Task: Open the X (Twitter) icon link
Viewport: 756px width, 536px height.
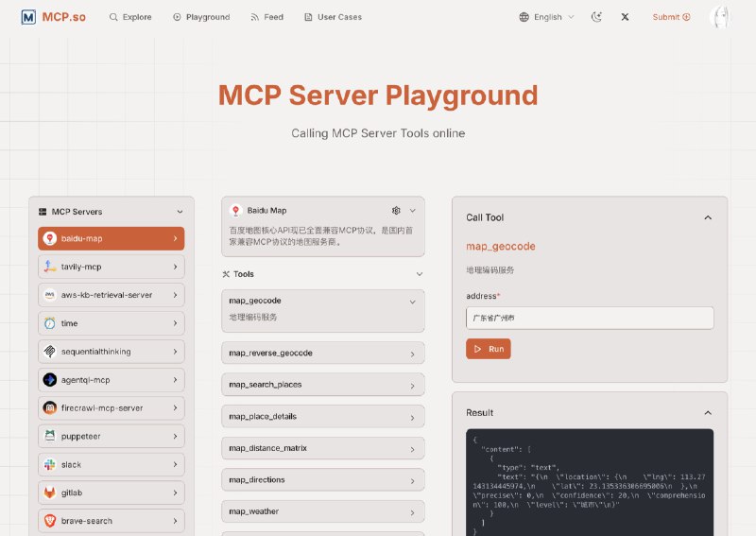Action: pos(625,17)
